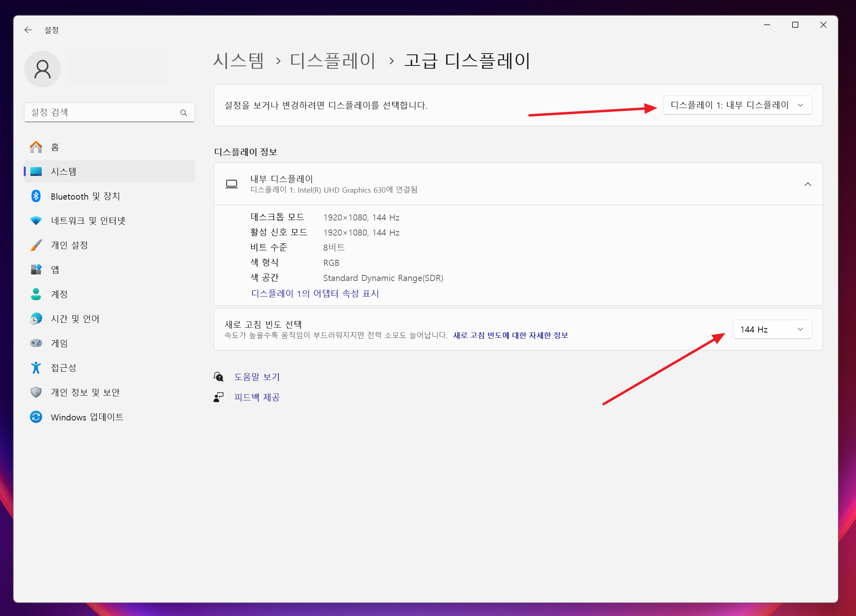This screenshot has height=616, width=856.
Task: Open the Get help (도움말 보기) link
Action: pyautogui.click(x=257, y=377)
